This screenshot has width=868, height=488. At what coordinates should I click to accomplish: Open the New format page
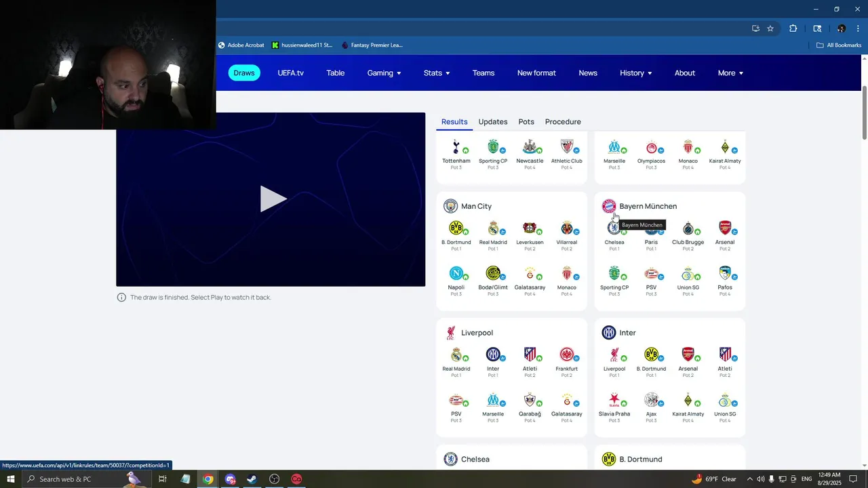(x=536, y=73)
